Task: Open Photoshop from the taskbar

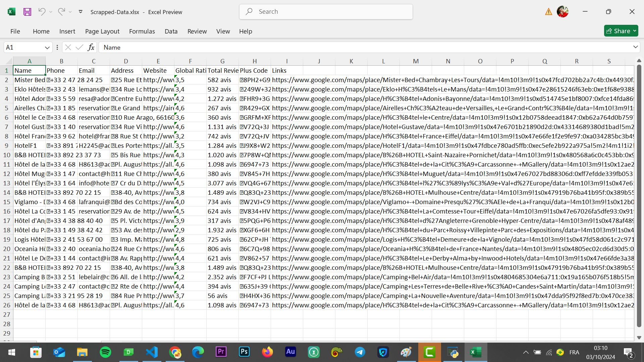Action: tap(244, 352)
